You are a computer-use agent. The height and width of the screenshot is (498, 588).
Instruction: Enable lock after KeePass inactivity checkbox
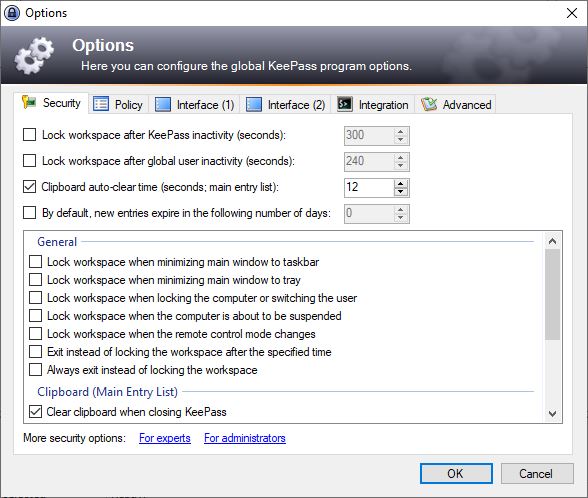pos(30,135)
